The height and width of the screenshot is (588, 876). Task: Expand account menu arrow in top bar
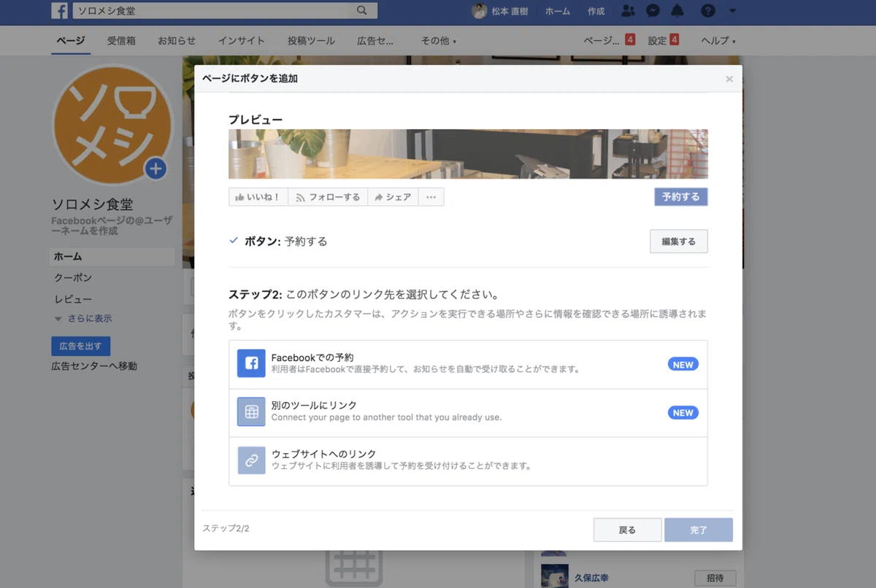coord(733,12)
